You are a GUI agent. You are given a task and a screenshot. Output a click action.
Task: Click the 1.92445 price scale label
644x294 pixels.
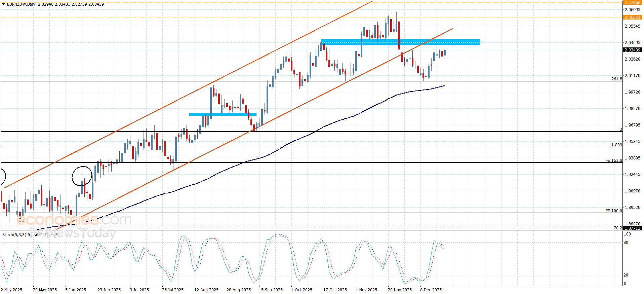click(632, 175)
